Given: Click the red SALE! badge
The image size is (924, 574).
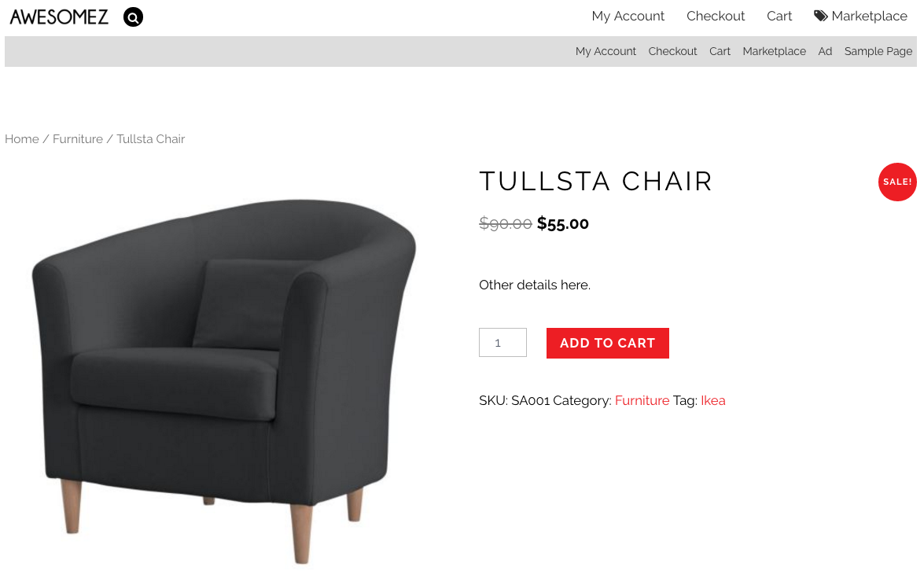Looking at the screenshot, I should (x=897, y=182).
